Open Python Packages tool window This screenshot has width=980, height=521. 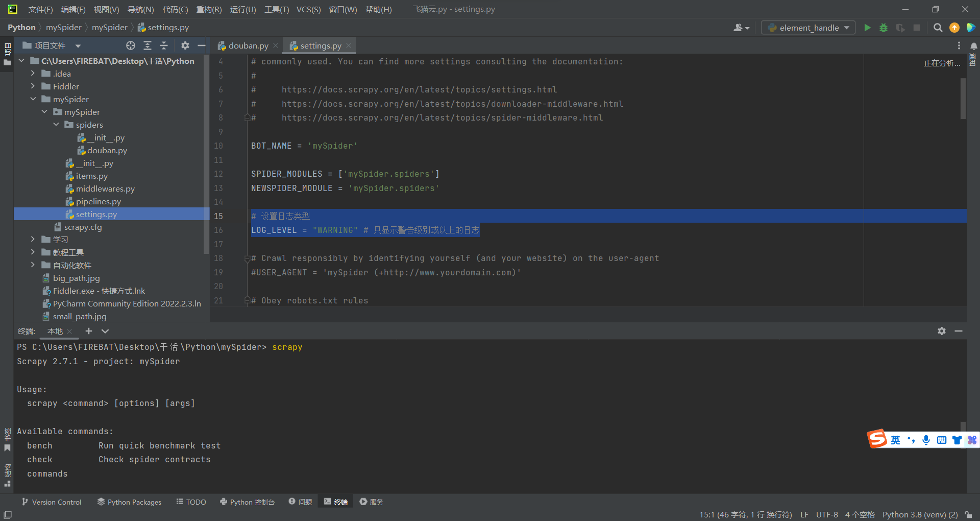tap(129, 502)
